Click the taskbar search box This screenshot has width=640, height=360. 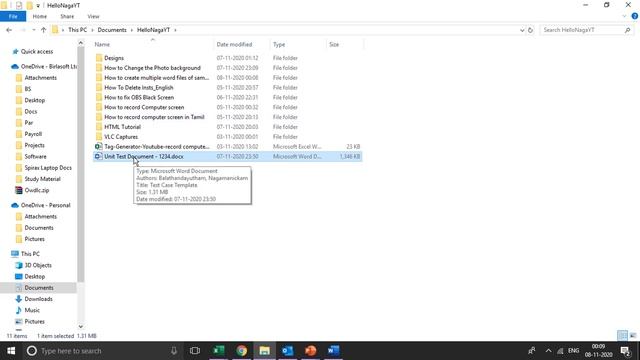(102, 351)
